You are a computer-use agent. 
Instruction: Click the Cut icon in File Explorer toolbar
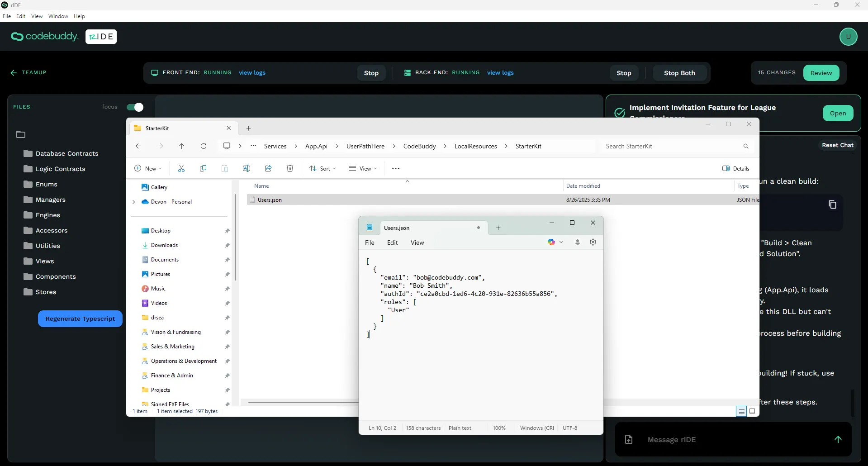[181, 168]
